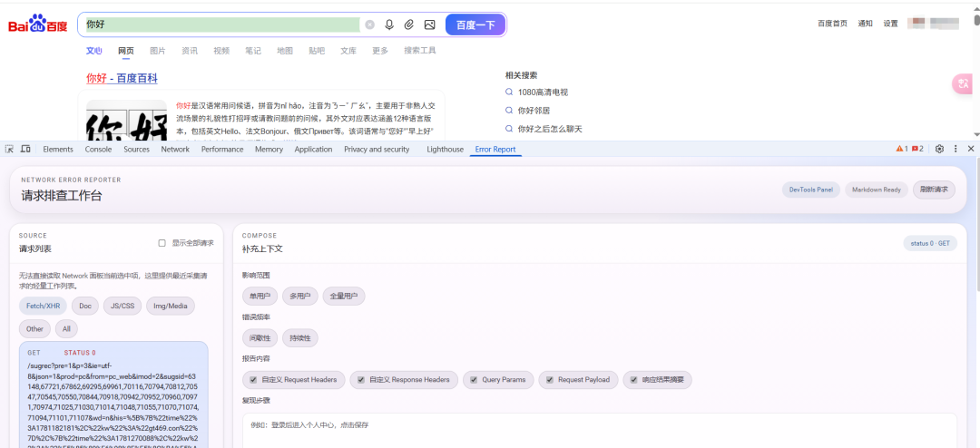Open the Performance tab
This screenshot has width=980, height=448.
(222, 150)
